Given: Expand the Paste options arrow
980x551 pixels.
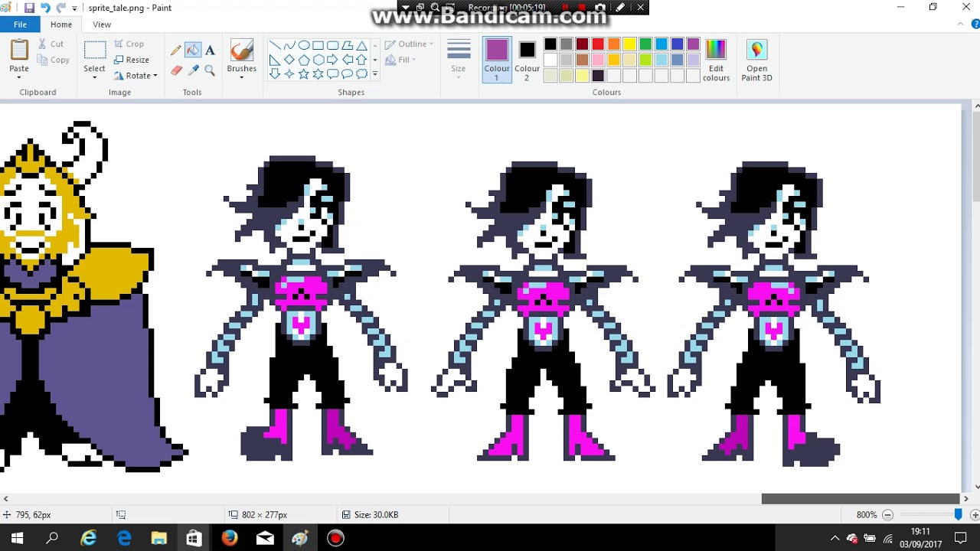Looking at the screenshot, I should 19,77.
